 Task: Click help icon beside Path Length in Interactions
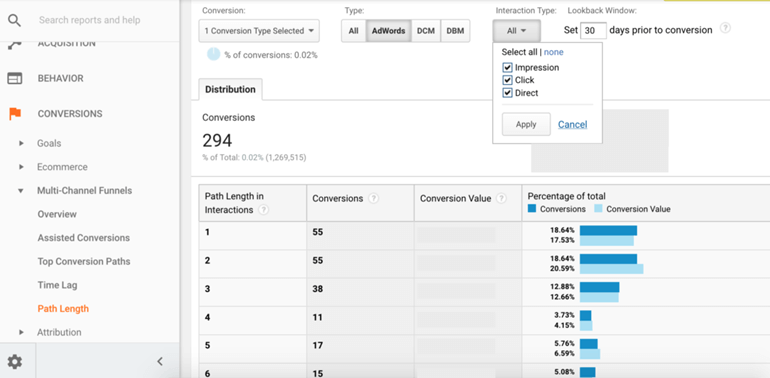(264, 210)
